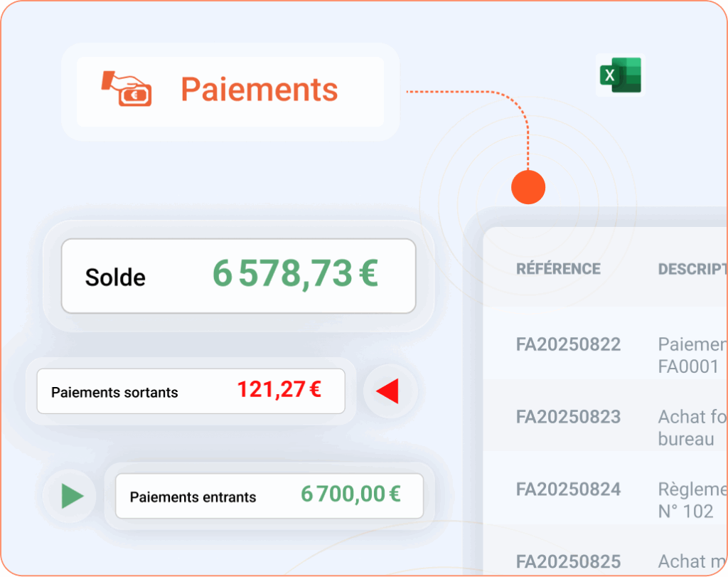Open the Paiements entrants card
Screen dimensions: 728x577
pyautogui.click(x=269, y=496)
